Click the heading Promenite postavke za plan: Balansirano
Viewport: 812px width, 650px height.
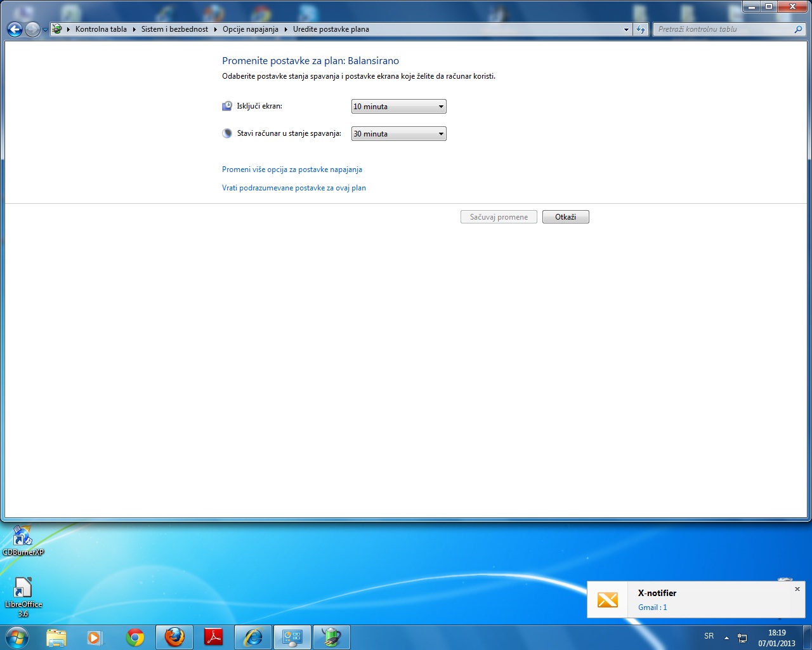coord(310,61)
